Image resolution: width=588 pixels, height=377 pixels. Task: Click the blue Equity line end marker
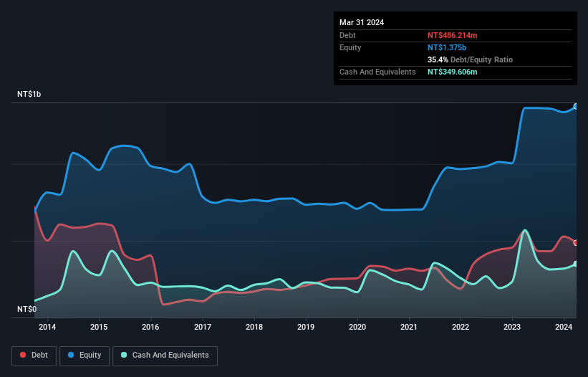tap(576, 106)
